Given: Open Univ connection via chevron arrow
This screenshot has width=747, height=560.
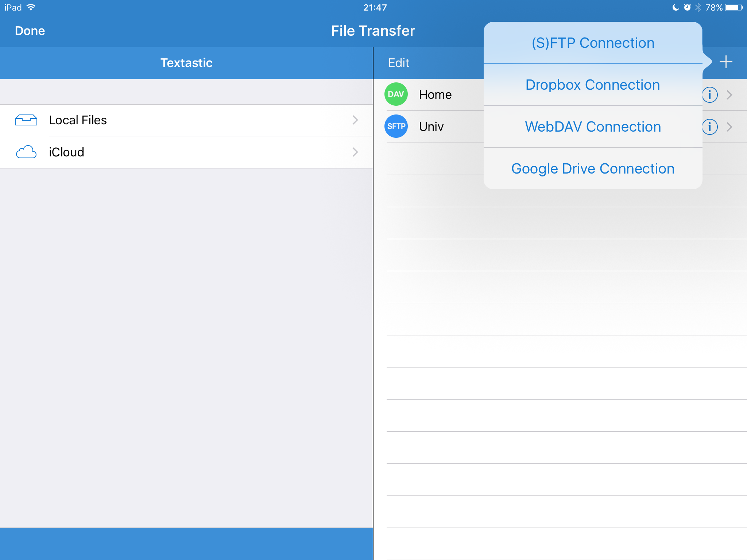Looking at the screenshot, I should point(729,127).
